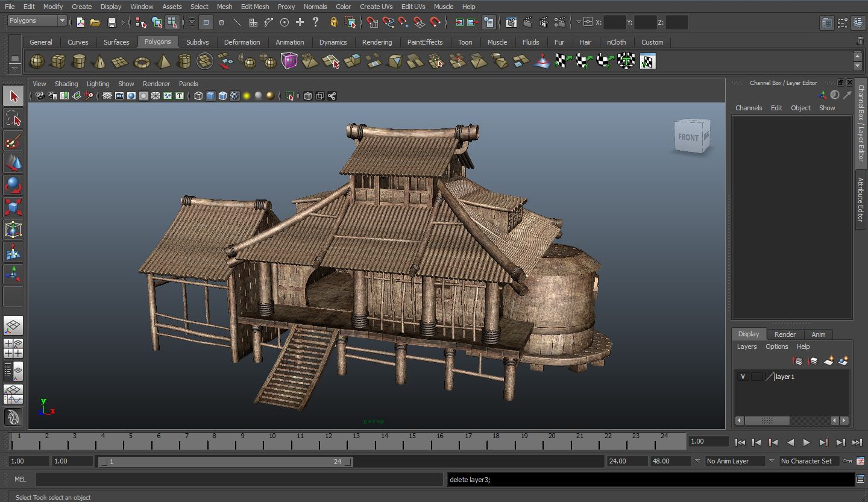
Task: Click the new scene icon
Action: 80,22
